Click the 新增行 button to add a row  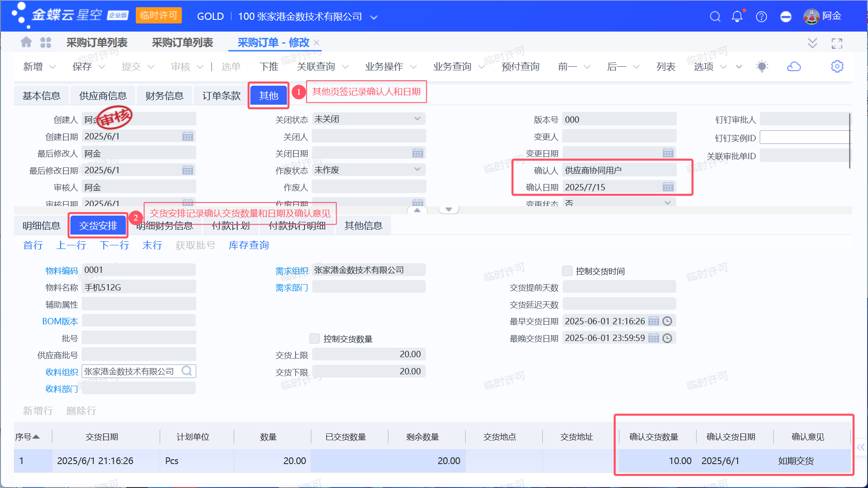pyautogui.click(x=37, y=410)
